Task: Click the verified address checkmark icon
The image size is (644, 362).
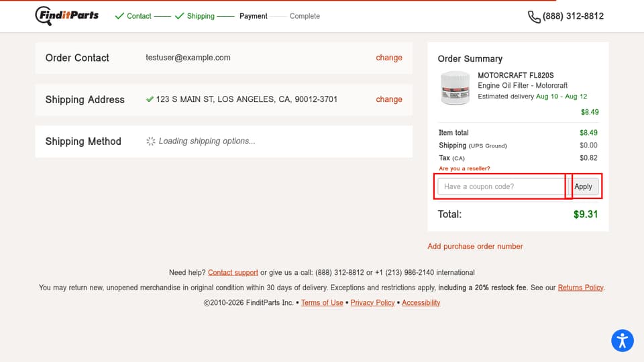Action: (x=150, y=99)
